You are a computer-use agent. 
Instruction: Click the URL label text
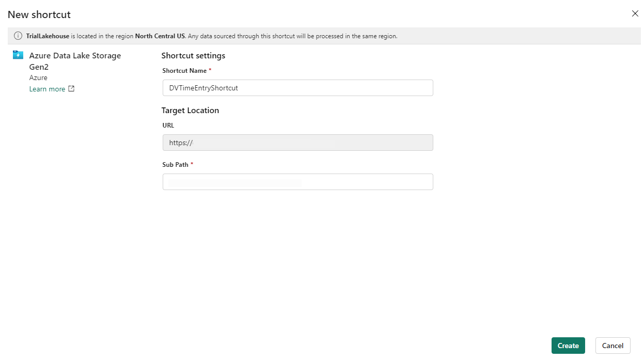tap(168, 126)
